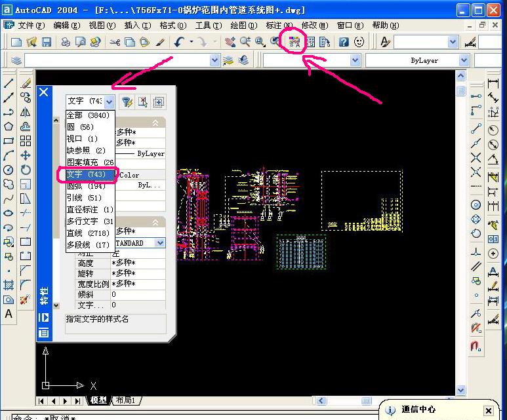
Task: Open the ByLayer linetype dropdown
Action: [464, 60]
